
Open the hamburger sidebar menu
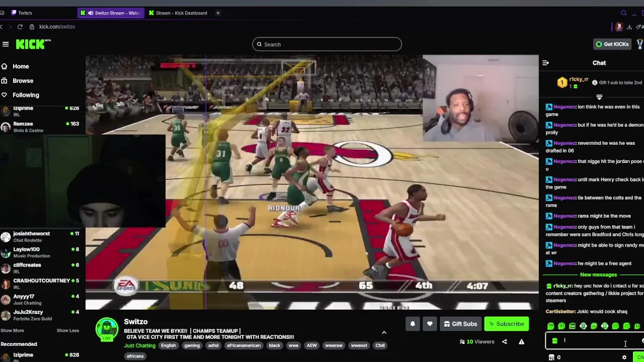(6, 44)
